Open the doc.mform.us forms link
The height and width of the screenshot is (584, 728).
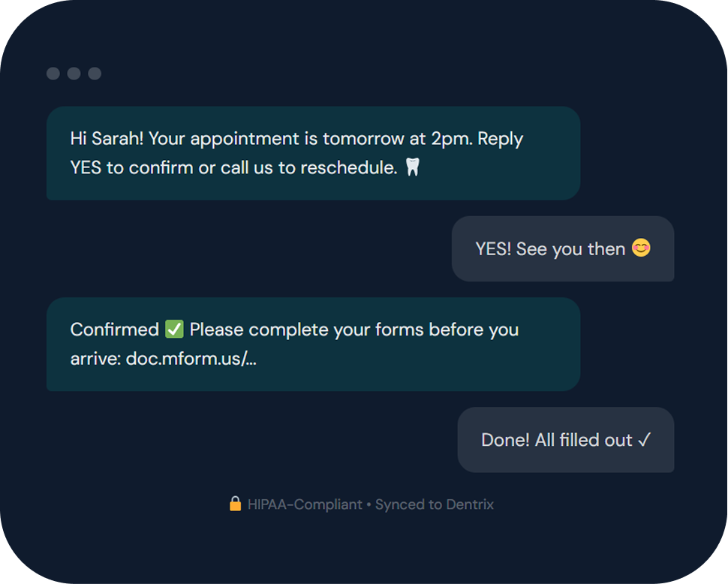191,359
